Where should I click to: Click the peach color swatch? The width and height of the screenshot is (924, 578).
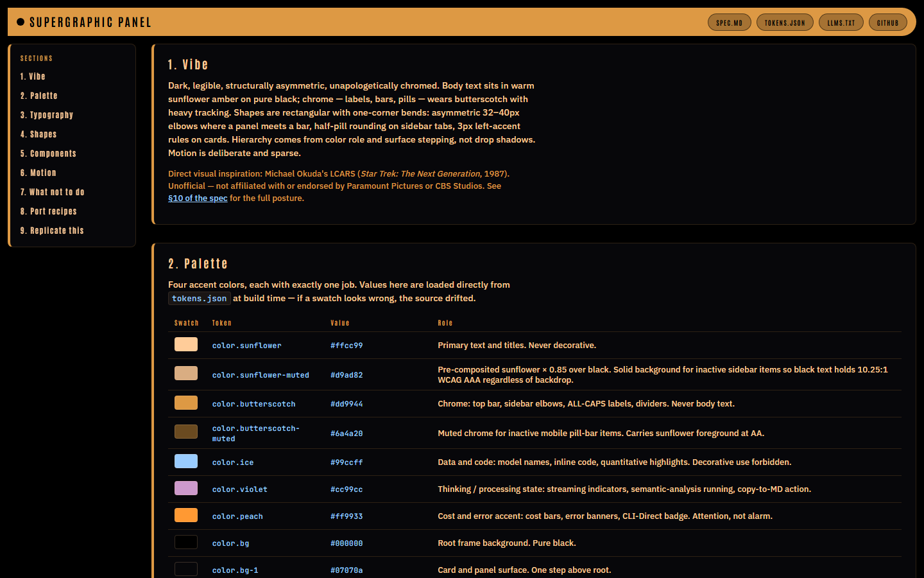186,515
